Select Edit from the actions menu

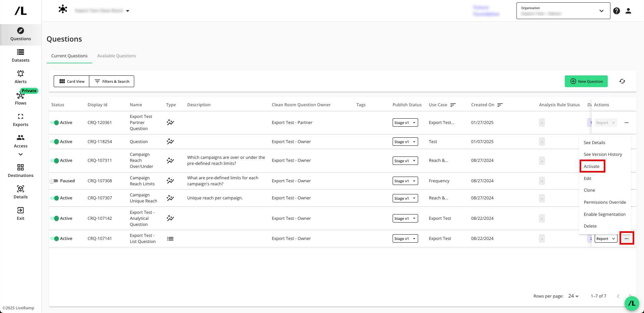coord(588,179)
